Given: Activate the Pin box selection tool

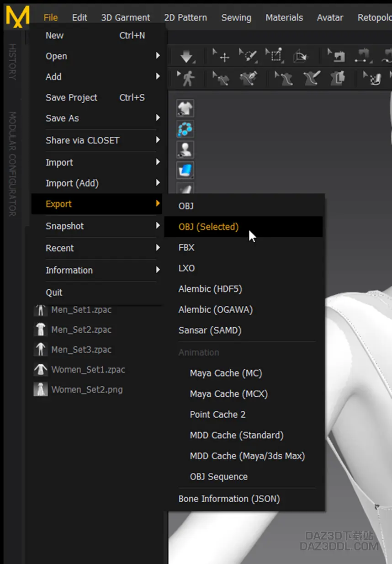Looking at the screenshot, I should tap(275, 57).
